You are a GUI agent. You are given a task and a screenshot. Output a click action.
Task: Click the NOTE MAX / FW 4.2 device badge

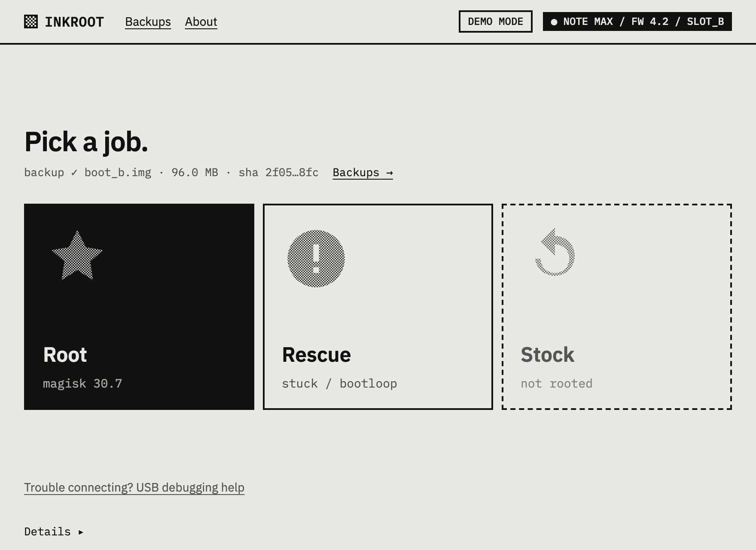click(637, 21)
